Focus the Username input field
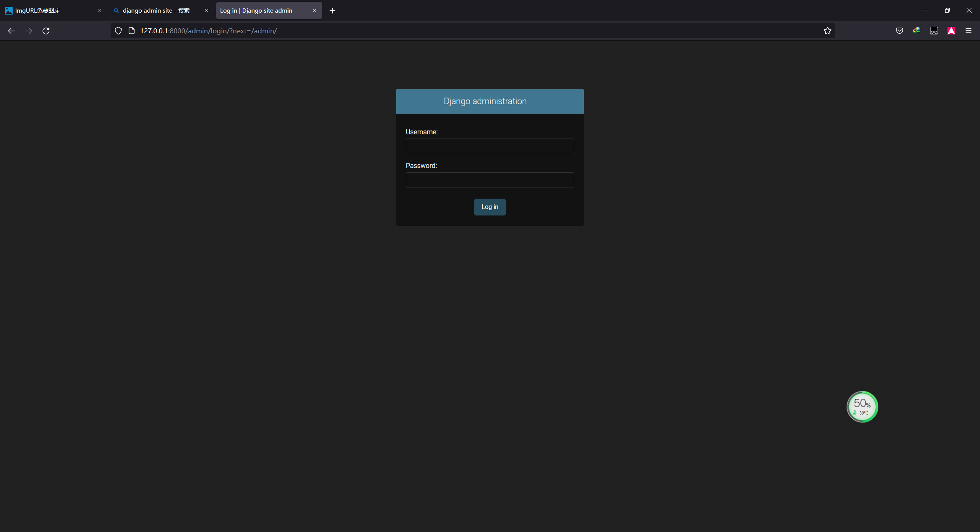 (490, 147)
